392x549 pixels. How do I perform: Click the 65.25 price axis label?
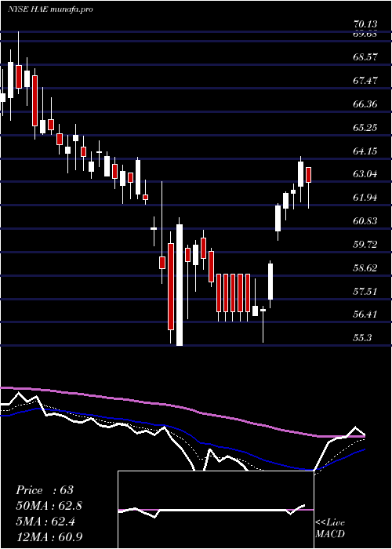[365, 127]
